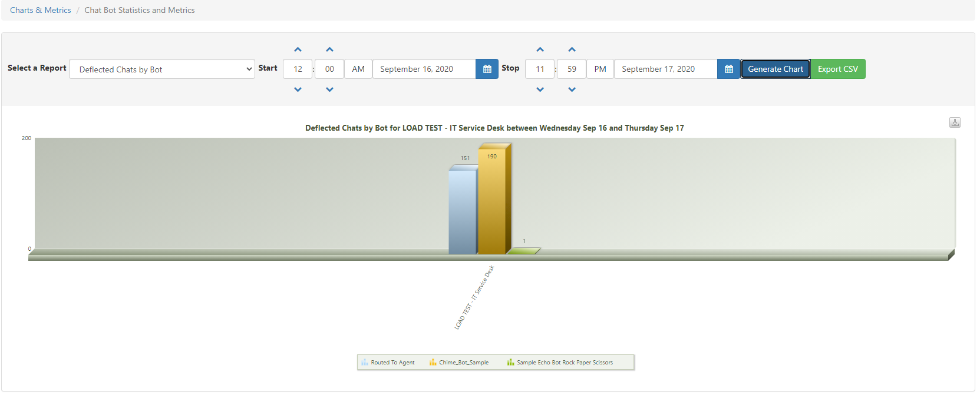The height and width of the screenshot is (395, 980).
Task: Toggle the Stop time PM button
Action: point(600,69)
